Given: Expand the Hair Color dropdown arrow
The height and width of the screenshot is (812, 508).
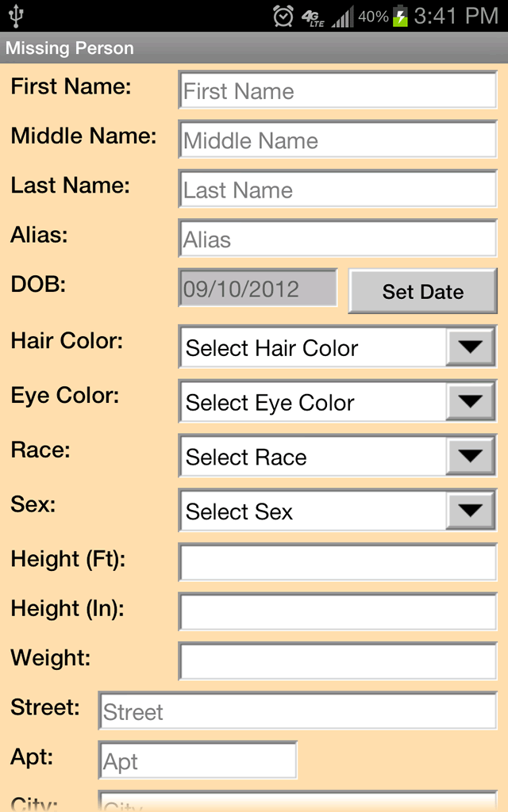Looking at the screenshot, I should (x=471, y=348).
